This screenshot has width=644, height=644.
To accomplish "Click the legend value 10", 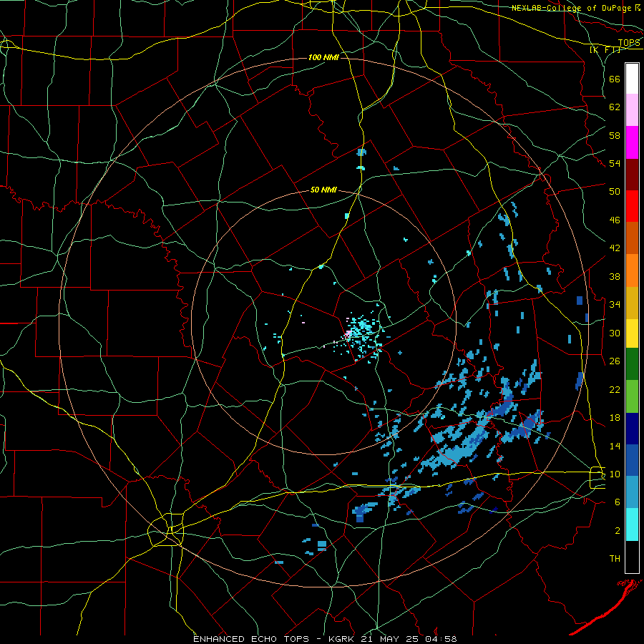I will [615, 474].
